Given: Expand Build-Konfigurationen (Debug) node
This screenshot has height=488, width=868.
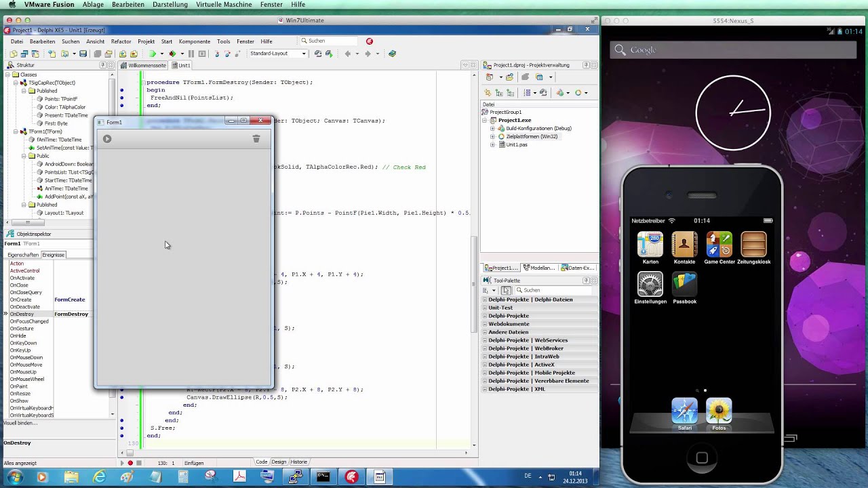Looking at the screenshot, I should [x=492, y=128].
